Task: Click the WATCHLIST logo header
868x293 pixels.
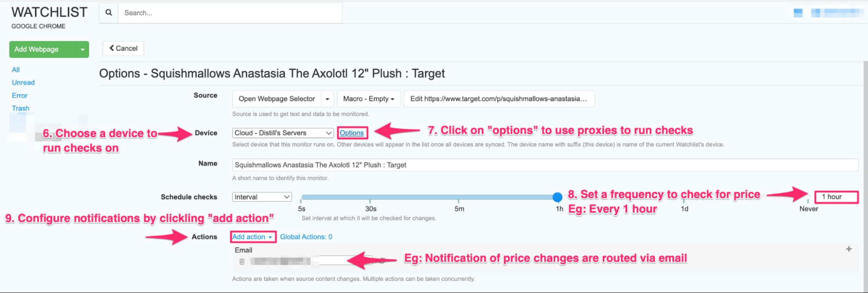Action: pos(49,12)
